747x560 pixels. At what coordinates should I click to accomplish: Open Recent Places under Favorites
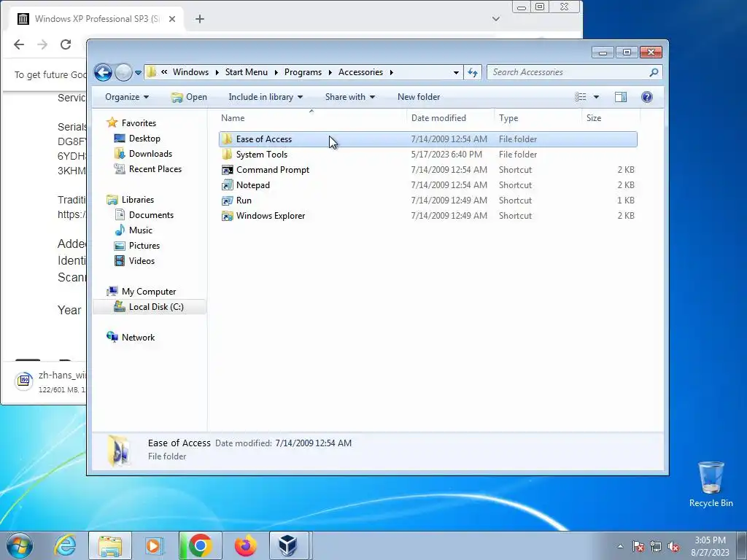[155, 169]
